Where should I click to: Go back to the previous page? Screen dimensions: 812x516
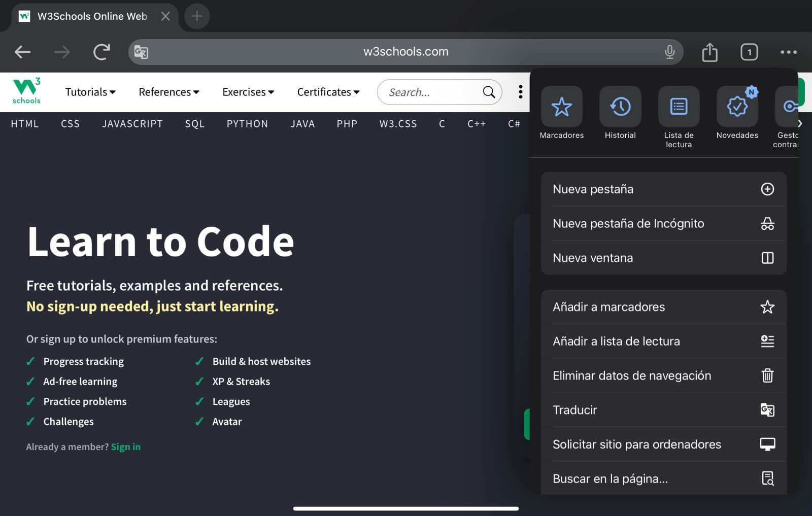(23, 52)
